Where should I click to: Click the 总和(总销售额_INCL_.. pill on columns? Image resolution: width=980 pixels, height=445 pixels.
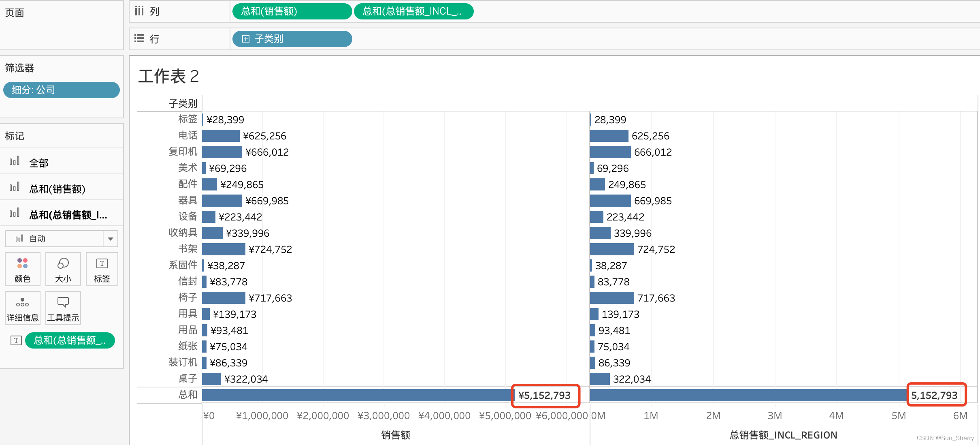point(413,11)
